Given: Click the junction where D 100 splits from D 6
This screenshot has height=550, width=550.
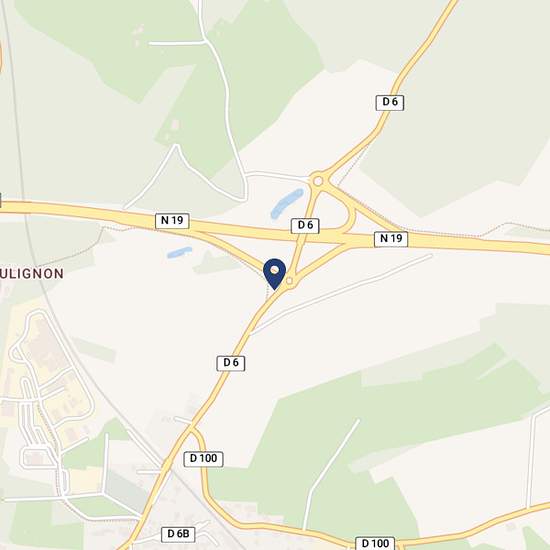Looking at the screenshot, I should click(191, 428).
